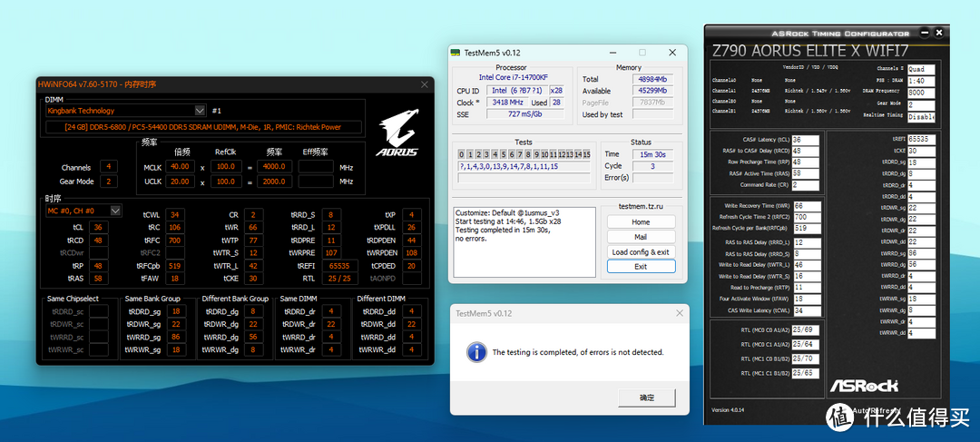Click the tCWL value 34 in HWiNFO64
980x442 pixels.
(x=176, y=214)
